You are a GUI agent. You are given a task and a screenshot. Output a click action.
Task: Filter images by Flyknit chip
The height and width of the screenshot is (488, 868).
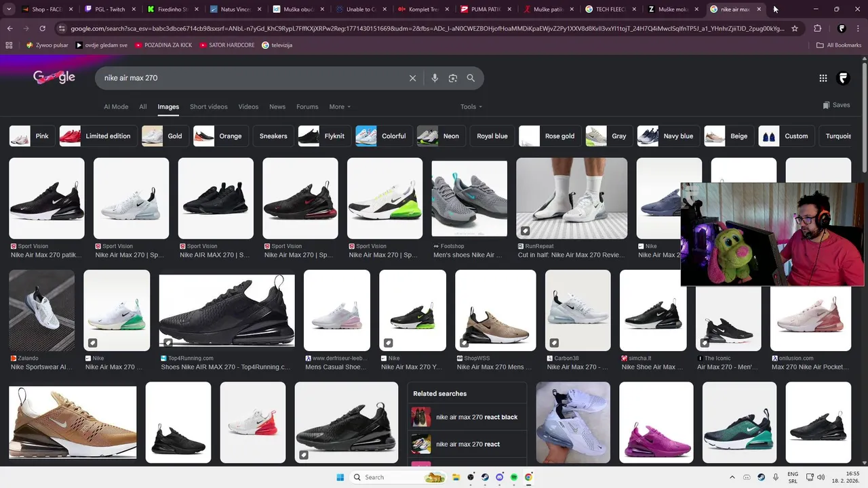pyautogui.click(x=324, y=136)
